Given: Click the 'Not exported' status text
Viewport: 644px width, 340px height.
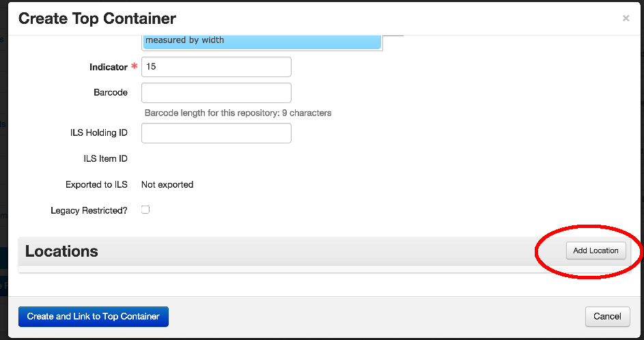Looking at the screenshot, I should point(167,185).
